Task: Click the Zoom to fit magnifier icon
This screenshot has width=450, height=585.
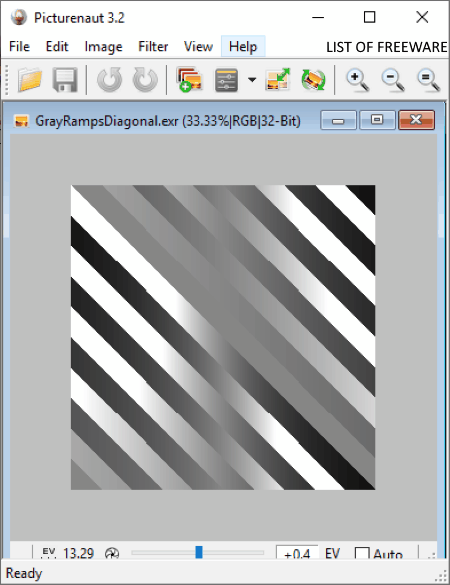Action: tap(429, 80)
